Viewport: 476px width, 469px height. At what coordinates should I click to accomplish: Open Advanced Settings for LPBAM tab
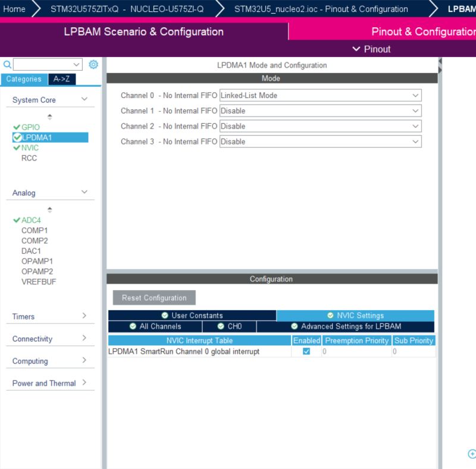coord(346,326)
